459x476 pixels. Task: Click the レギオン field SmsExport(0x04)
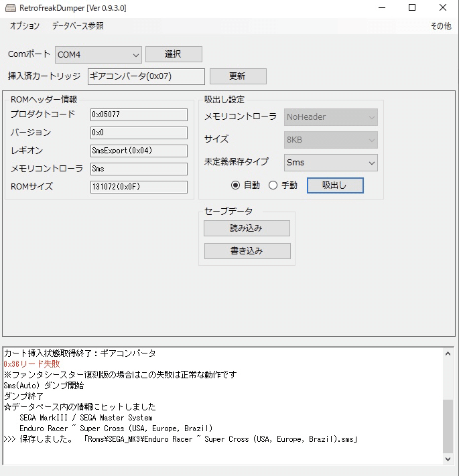click(139, 151)
